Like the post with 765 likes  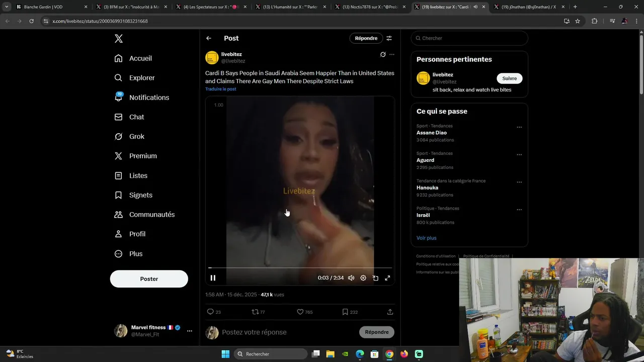point(304,312)
